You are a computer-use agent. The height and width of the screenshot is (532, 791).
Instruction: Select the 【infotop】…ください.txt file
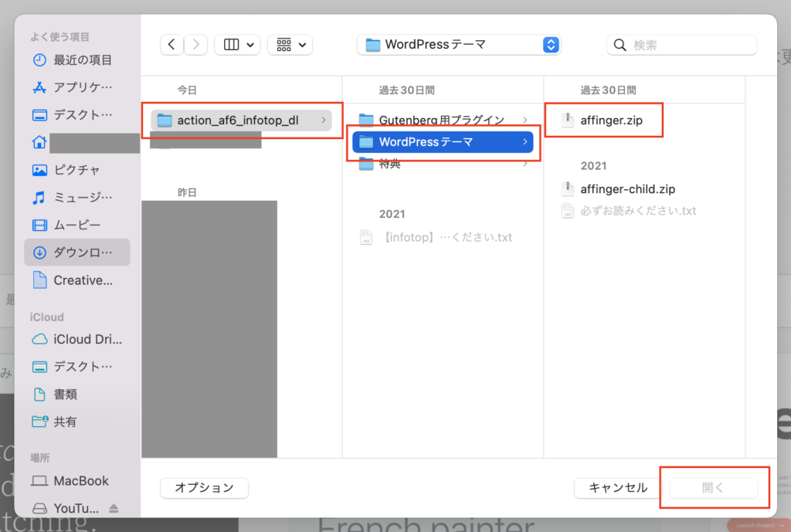443,238
